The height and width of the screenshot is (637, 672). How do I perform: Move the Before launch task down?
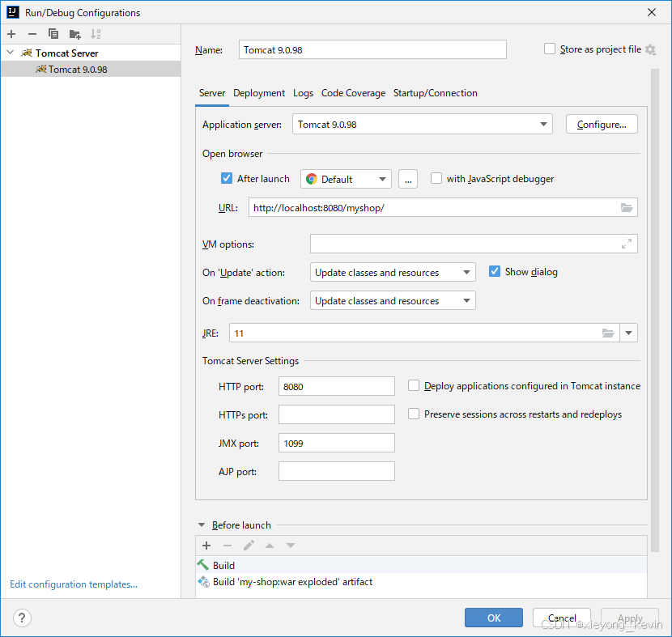(x=291, y=546)
